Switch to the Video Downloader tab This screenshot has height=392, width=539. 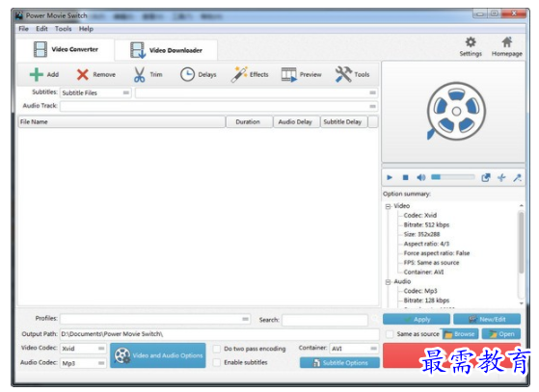click(166, 50)
